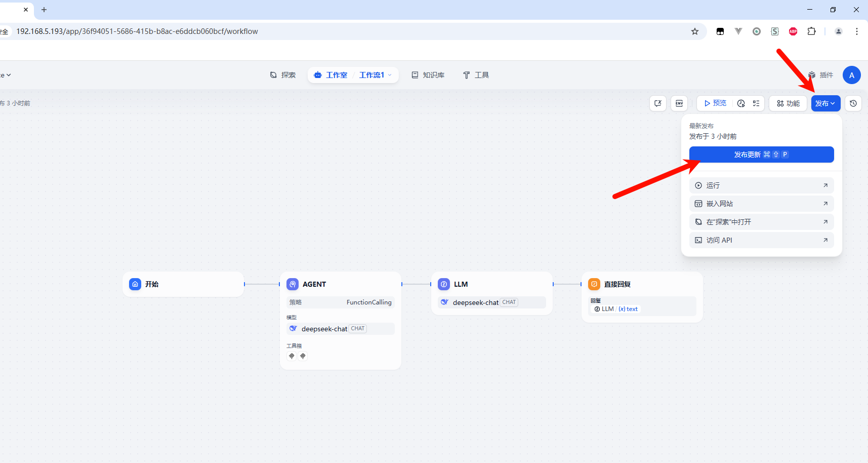Click the LLM node icon

point(444,284)
